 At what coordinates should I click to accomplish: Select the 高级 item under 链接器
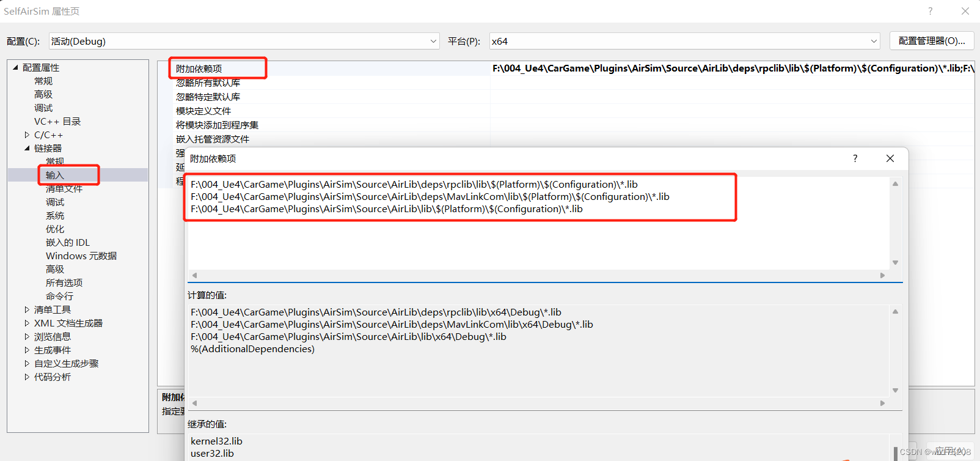point(55,269)
